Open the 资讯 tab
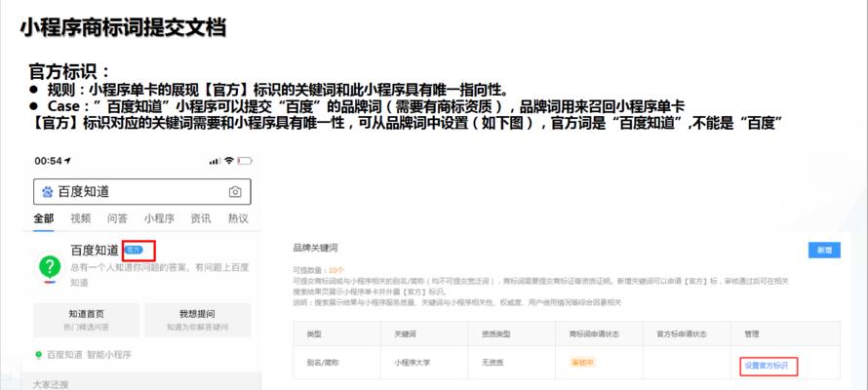The image size is (868, 390). coord(200,218)
